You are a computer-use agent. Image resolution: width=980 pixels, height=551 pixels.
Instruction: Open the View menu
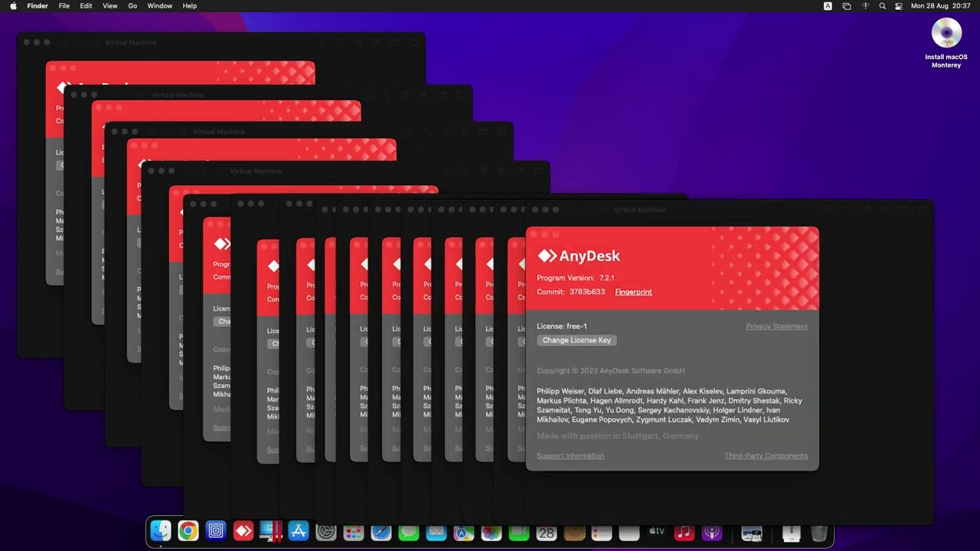pos(110,6)
